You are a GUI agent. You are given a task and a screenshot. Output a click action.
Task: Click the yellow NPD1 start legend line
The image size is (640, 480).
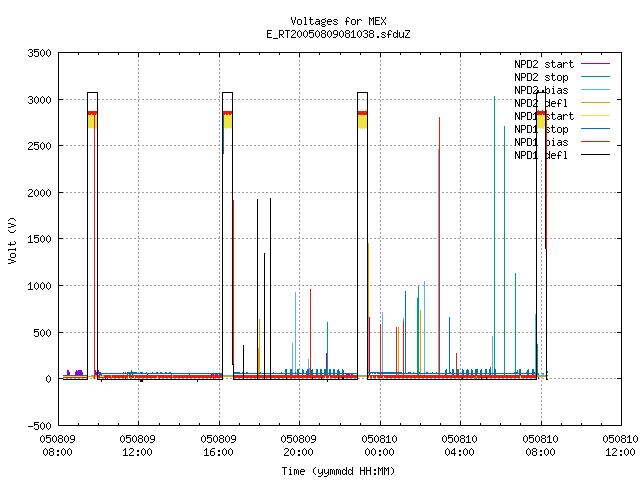pos(596,116)
